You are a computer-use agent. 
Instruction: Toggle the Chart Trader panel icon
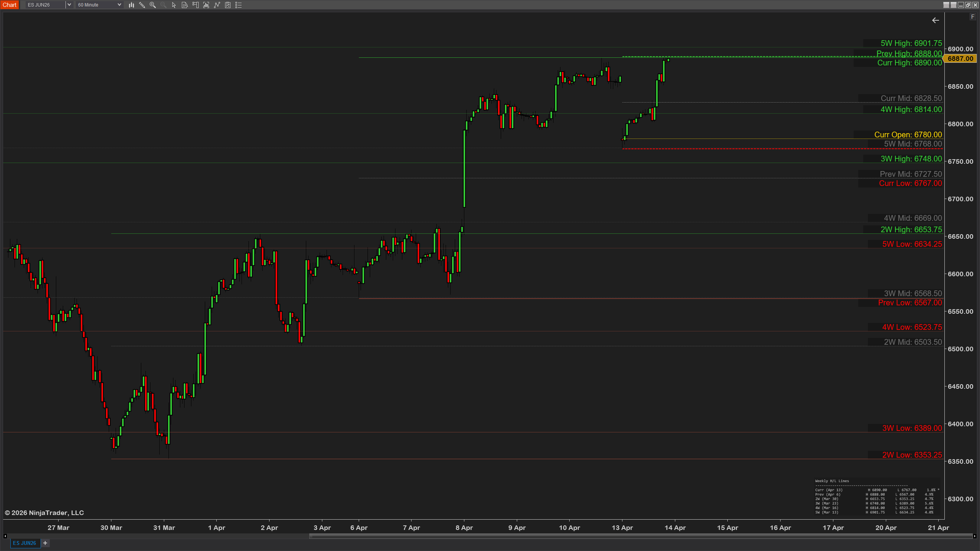[x=195, y=5]
